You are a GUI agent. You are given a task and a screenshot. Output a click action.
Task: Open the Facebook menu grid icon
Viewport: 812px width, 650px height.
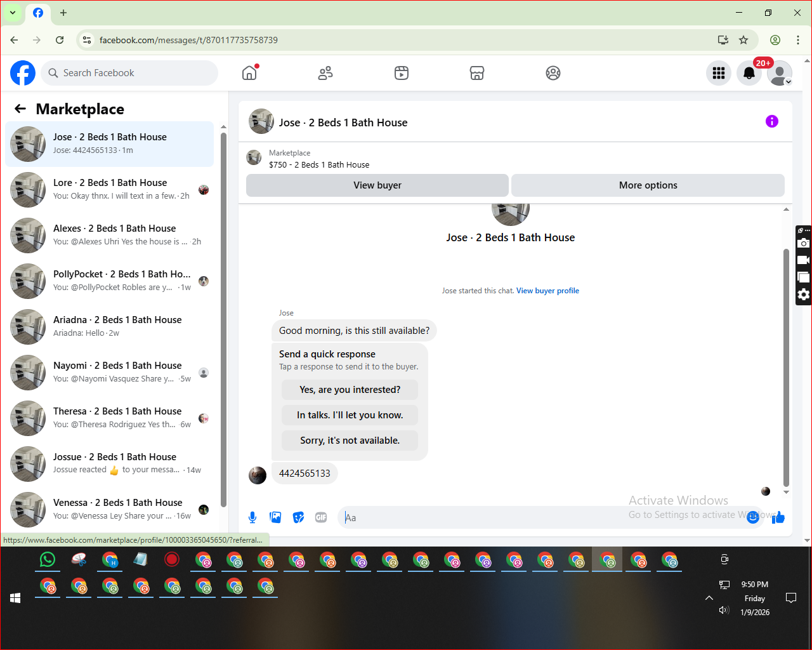pos(719,73)
